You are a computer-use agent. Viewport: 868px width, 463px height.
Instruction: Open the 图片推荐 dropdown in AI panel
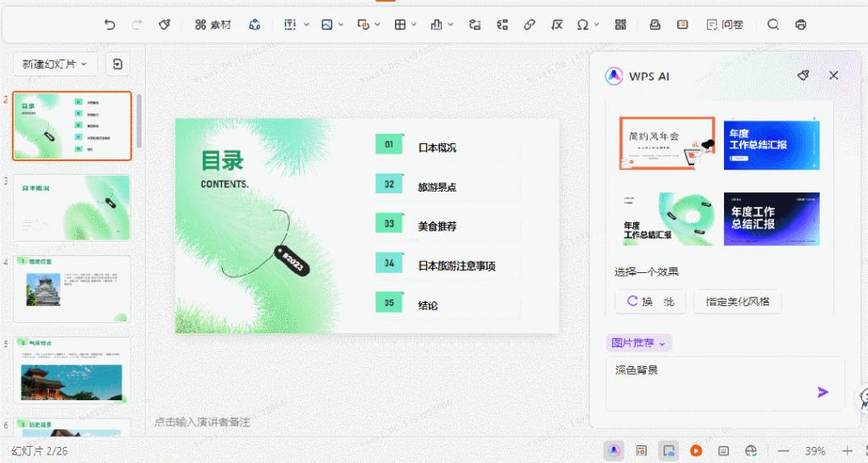point(640,343)
